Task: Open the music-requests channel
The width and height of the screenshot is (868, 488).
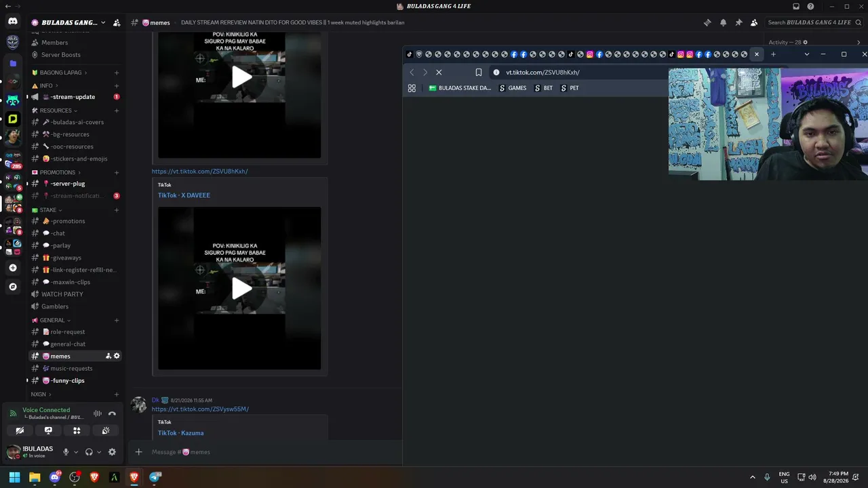Action: tap(75, 369)
